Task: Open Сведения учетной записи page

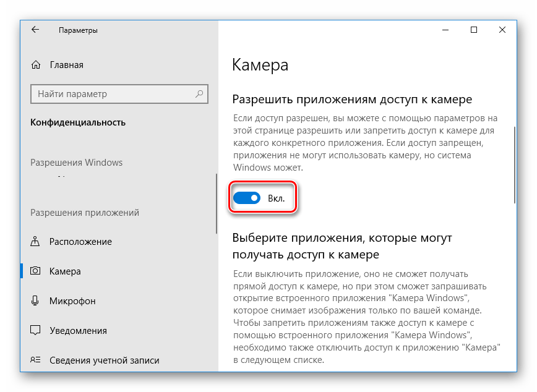Action: pos(104,360)
